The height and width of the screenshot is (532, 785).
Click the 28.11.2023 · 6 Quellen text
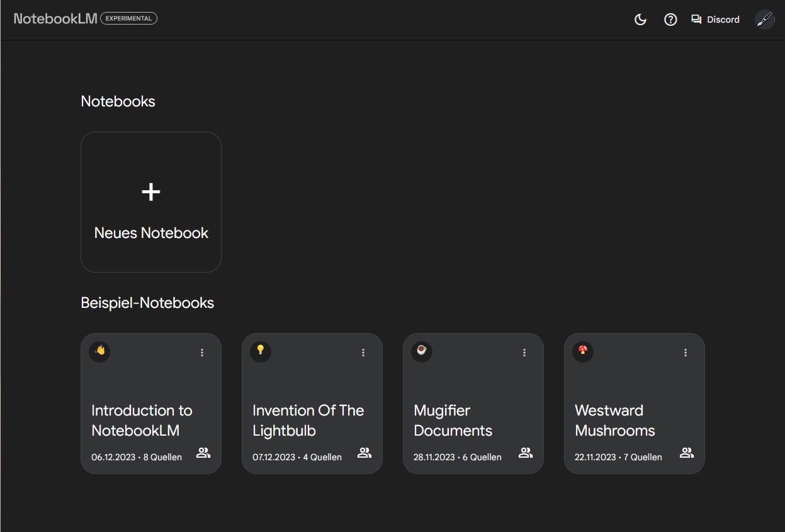point(458,457)
